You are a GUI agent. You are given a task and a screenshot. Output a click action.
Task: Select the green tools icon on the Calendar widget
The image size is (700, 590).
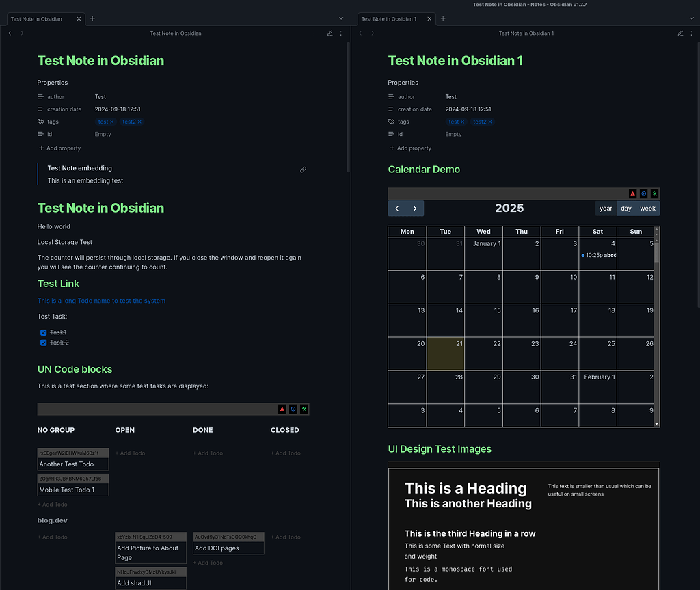(654, 193)
